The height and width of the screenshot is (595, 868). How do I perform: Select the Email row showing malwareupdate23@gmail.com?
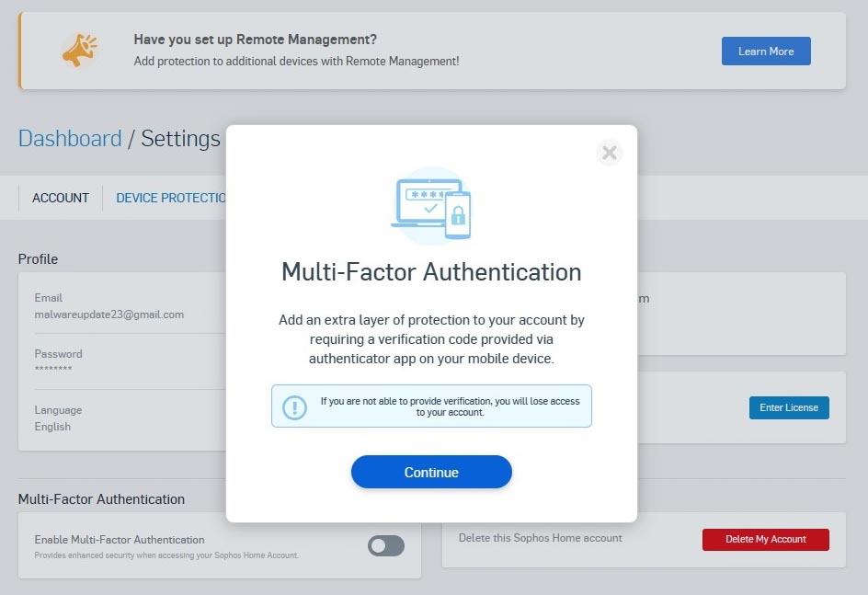click(x=108, y=306)
